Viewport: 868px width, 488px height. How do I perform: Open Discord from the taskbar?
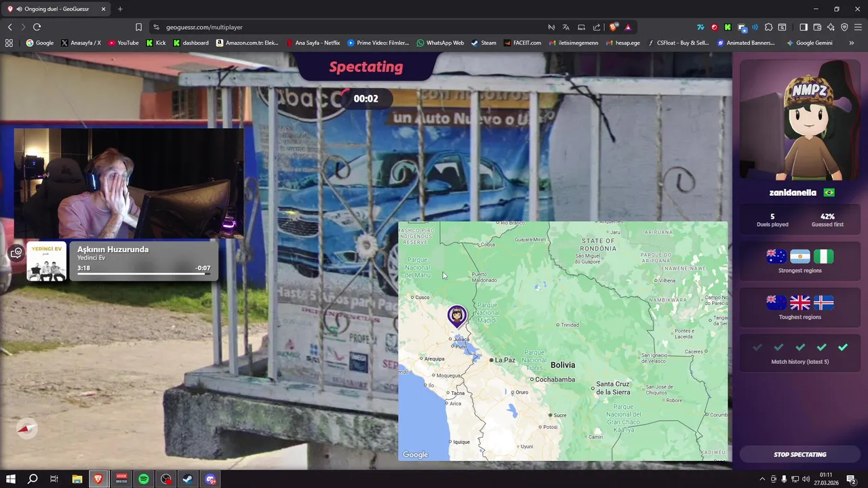click(210, 479)
